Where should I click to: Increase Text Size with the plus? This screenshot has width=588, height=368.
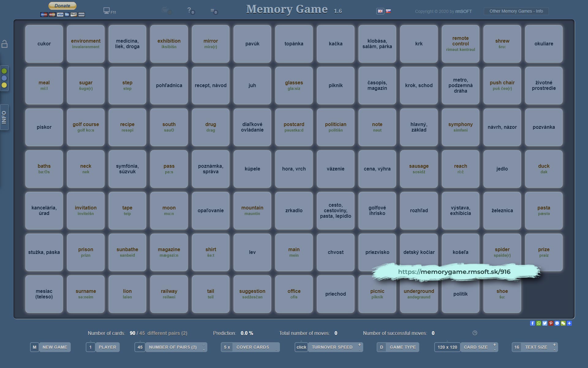pyautogui.click(x=554, y=345)
